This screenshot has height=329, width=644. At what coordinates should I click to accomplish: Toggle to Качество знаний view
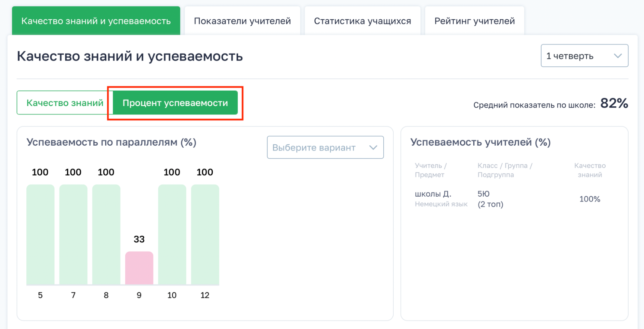(x=65, y=103)
